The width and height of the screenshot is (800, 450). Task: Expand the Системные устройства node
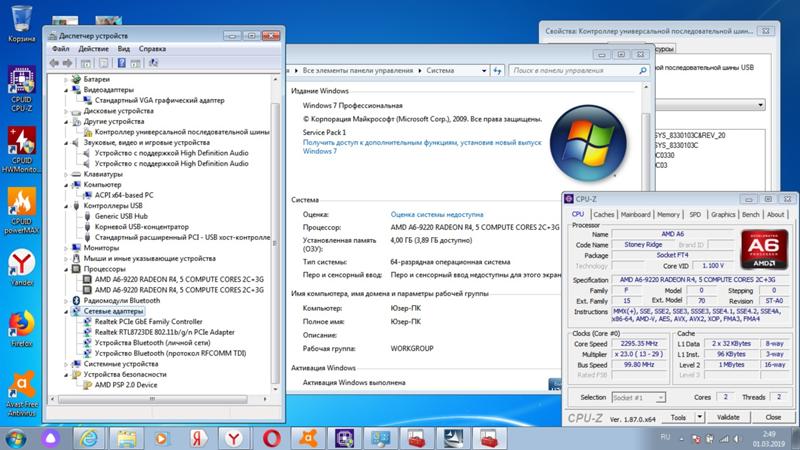click(66, 364)
